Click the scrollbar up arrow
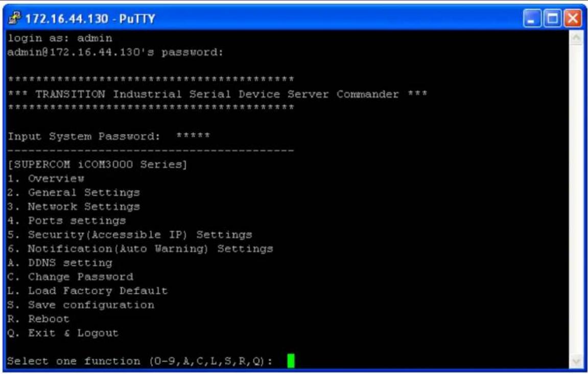 pos(576,38)
